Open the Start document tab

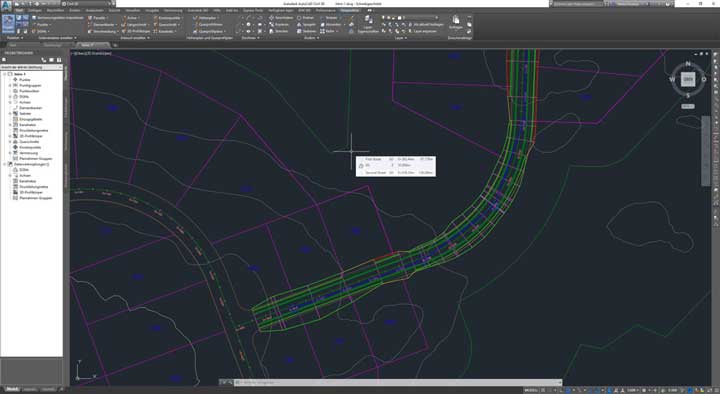coord(13,45)
